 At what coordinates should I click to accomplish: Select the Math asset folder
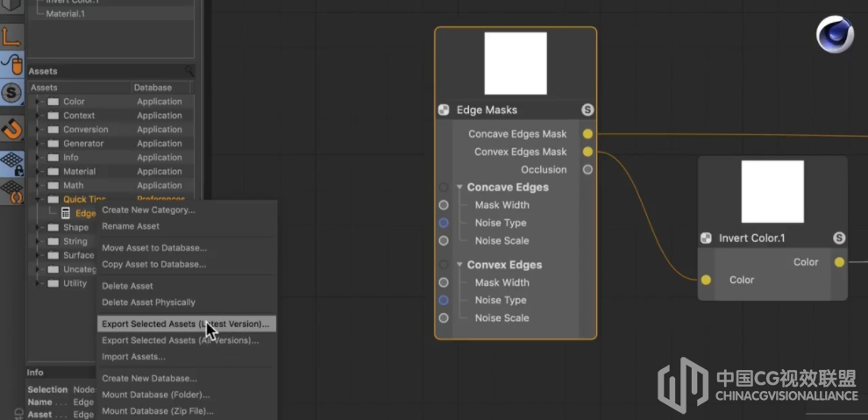(73, 185)
